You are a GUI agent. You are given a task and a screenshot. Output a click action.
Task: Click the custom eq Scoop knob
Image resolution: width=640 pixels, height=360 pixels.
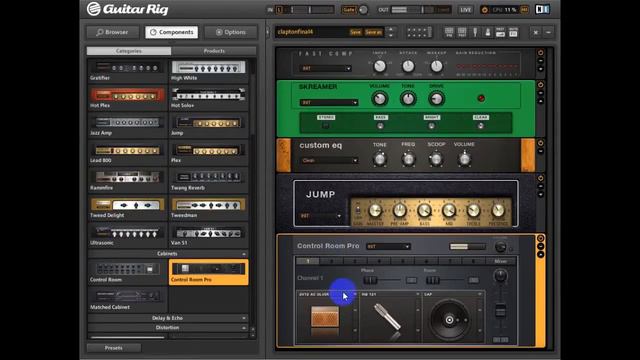[436, 159]
